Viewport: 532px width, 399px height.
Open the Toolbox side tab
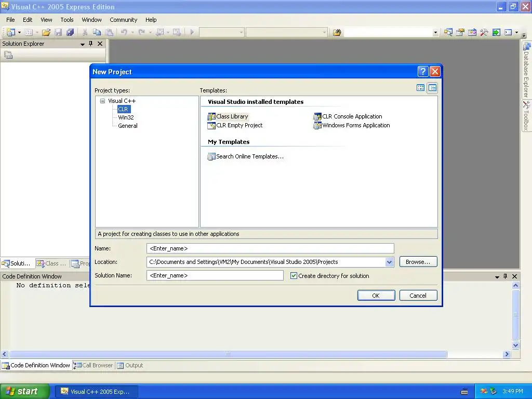pos(526,116)
